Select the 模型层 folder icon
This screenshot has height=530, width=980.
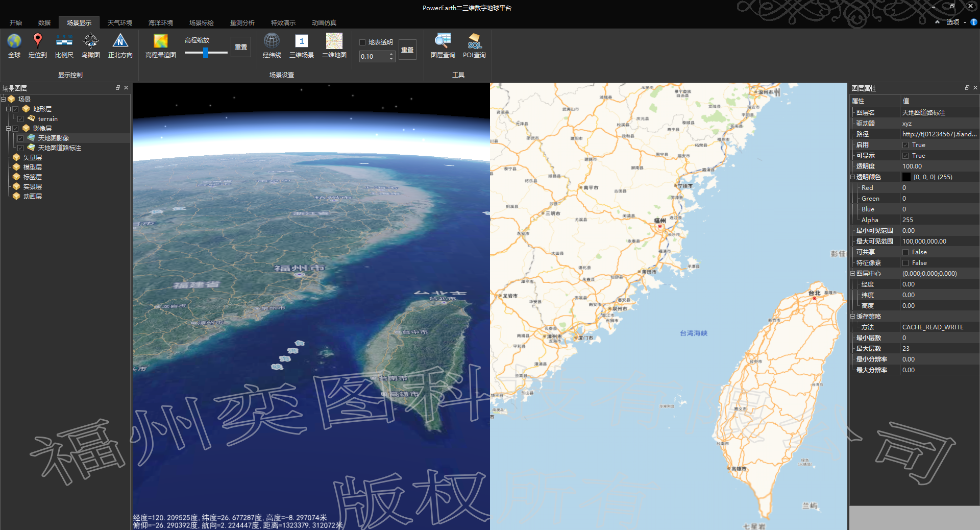click(16, 167)
